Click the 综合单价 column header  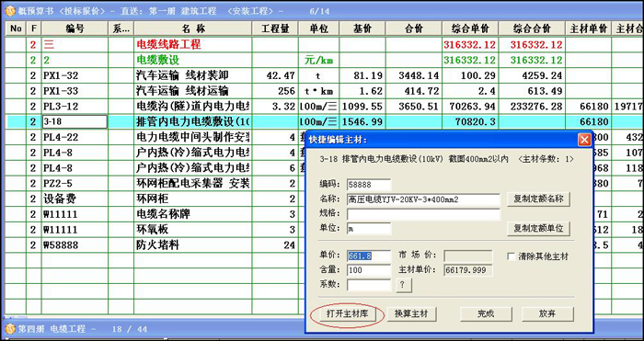point(470,28)
